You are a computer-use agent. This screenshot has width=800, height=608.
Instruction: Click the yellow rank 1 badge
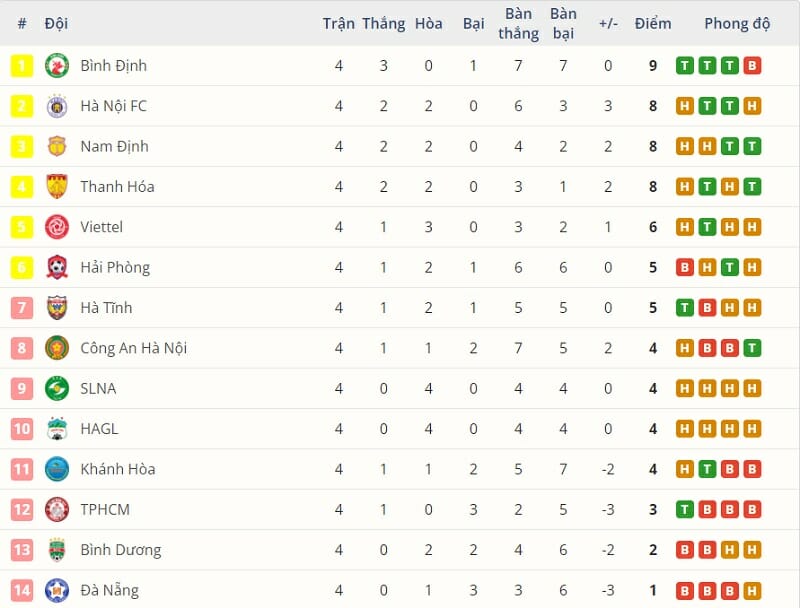(x=22, y=66)
